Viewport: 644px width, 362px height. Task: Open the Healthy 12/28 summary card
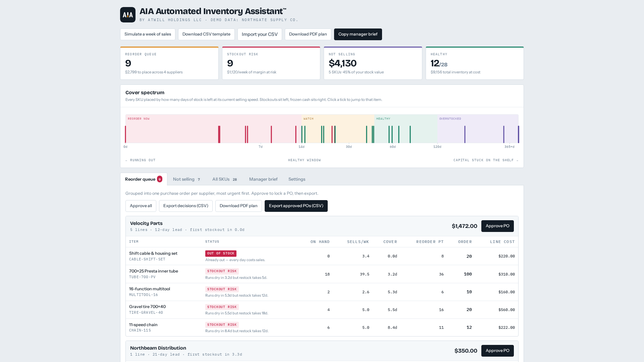(475, 63)
